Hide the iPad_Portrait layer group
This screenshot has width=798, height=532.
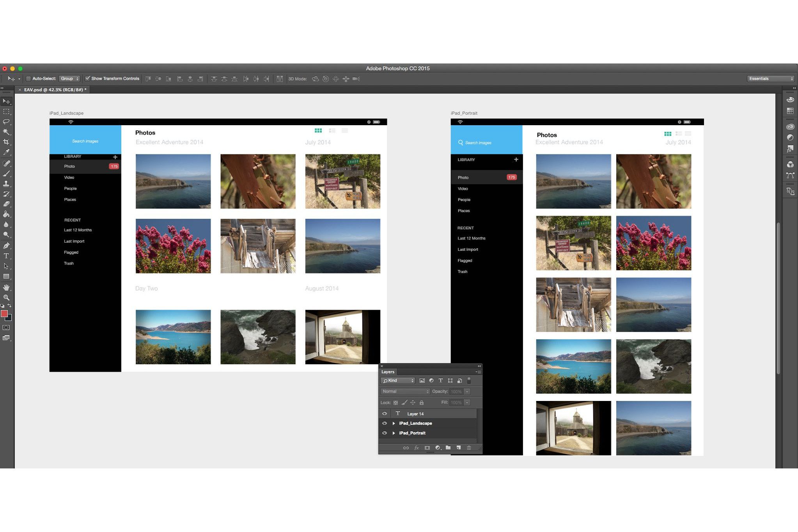(x=385, y=433)
